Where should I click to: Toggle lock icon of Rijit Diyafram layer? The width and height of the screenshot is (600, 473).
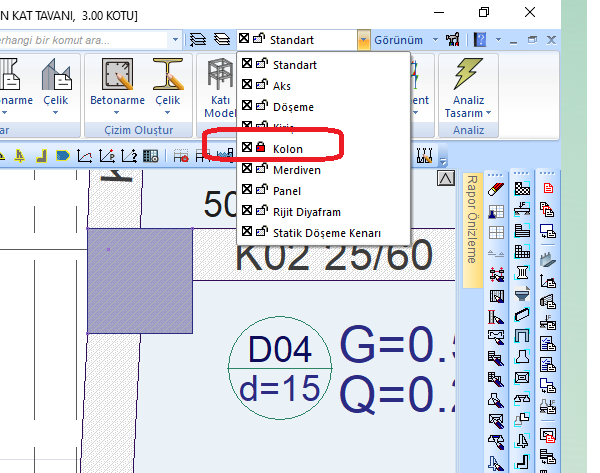tap(261, 210)
